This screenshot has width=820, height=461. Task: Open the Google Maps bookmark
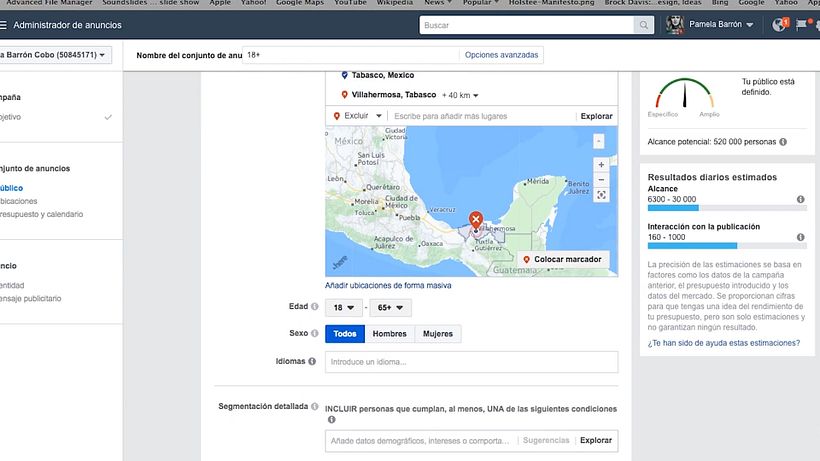300,3
